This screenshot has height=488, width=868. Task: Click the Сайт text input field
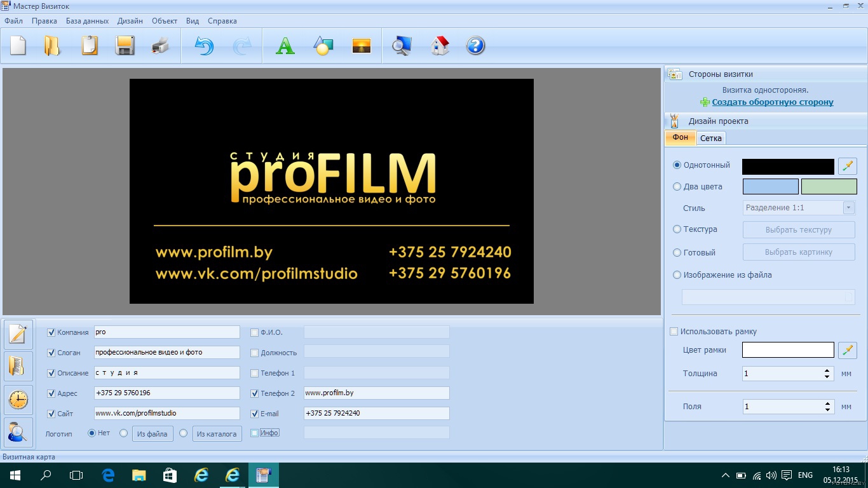click(x=166, y=413)
